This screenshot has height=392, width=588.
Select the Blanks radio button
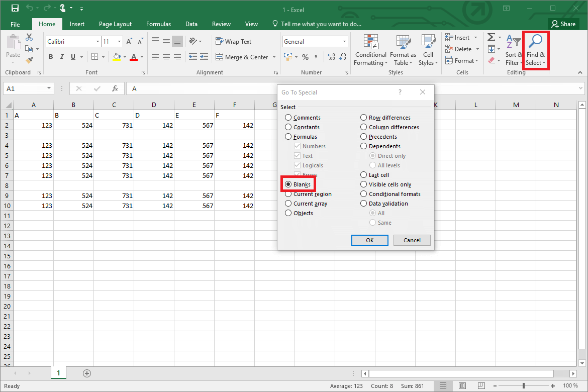288,184
